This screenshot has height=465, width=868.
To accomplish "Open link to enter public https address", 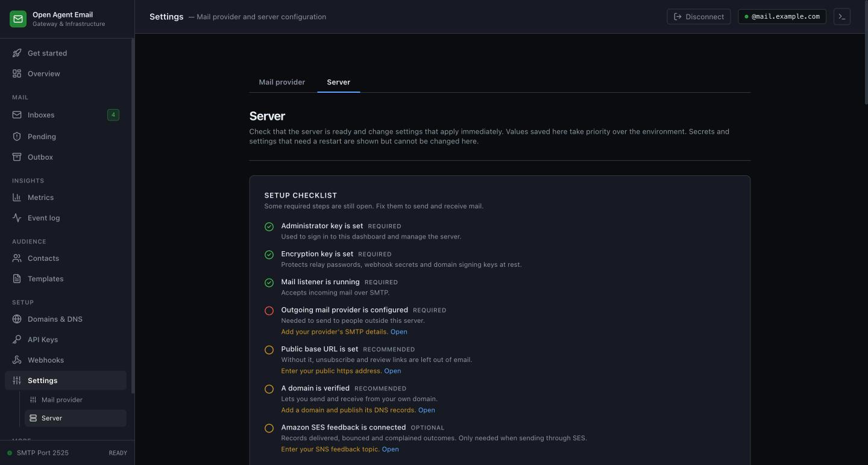I will (392, 371).
